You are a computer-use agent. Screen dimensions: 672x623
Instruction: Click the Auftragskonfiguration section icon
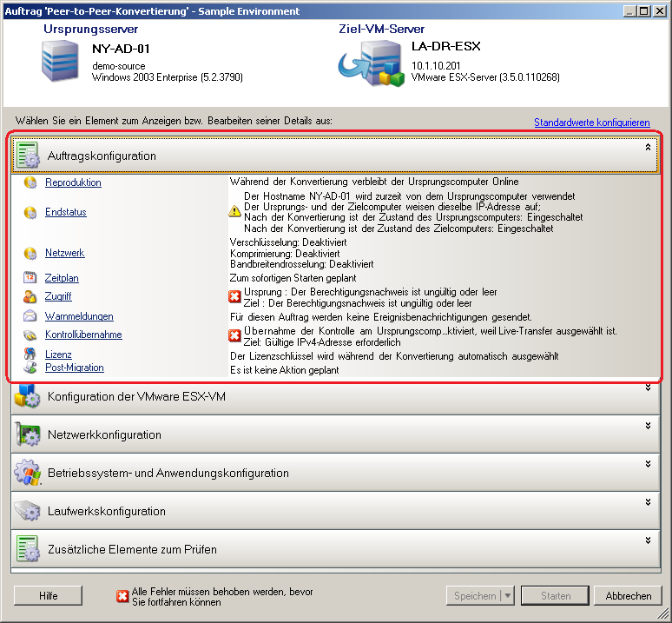click(28, 156)
